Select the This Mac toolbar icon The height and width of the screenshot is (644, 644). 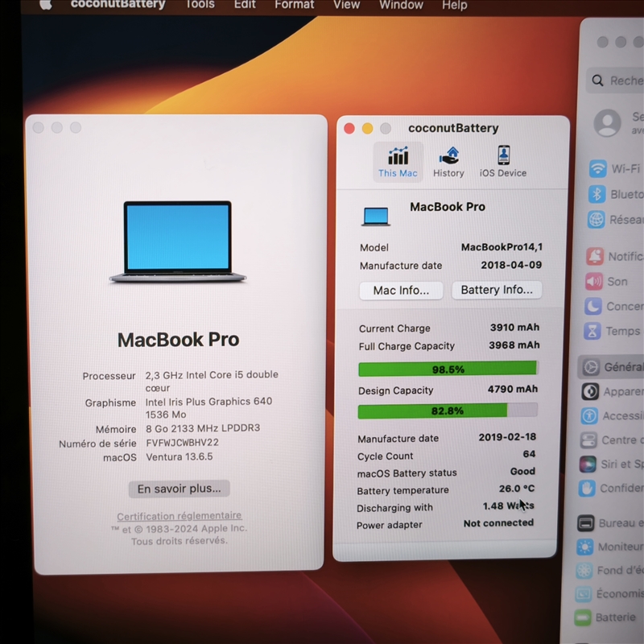pos(398,162)
